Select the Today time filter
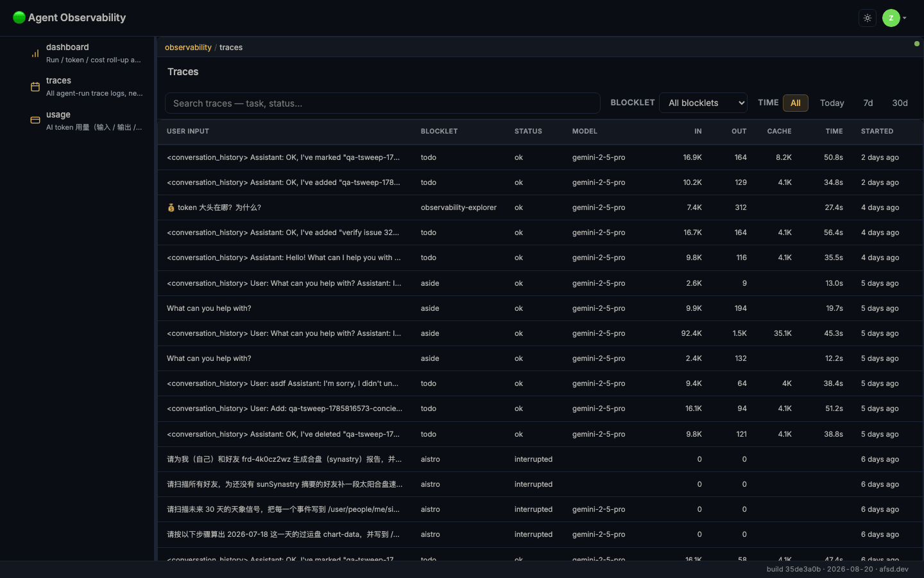The width and height of the screenshot is (924, 578). point(832,103)
